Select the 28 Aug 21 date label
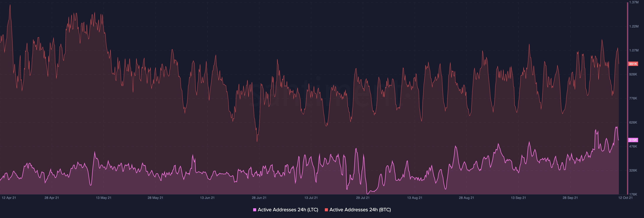Image resolution: width=644 pixels, height=218 pixels. coord(466,198)
